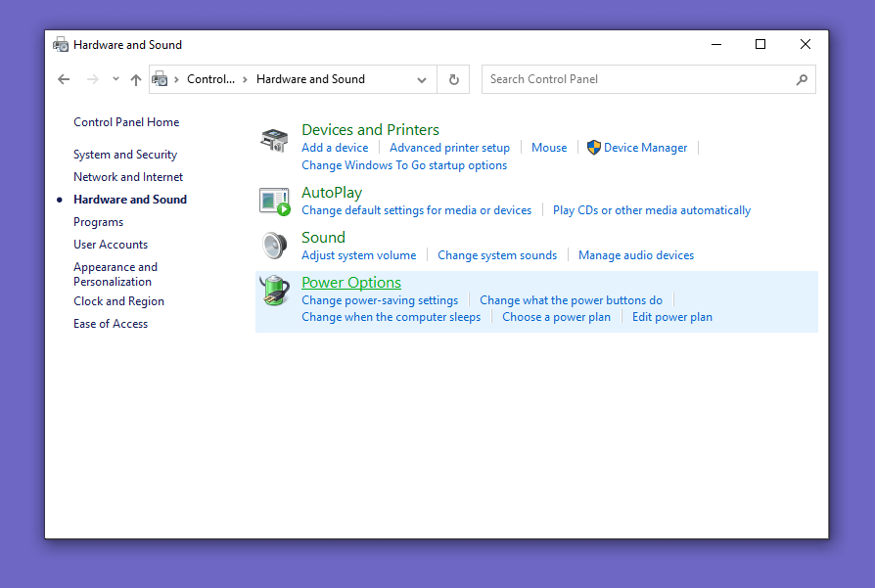Viewport: 875px width, 588px height.
Task: Open Appearance and Personalization category
Action: (115, 274)
